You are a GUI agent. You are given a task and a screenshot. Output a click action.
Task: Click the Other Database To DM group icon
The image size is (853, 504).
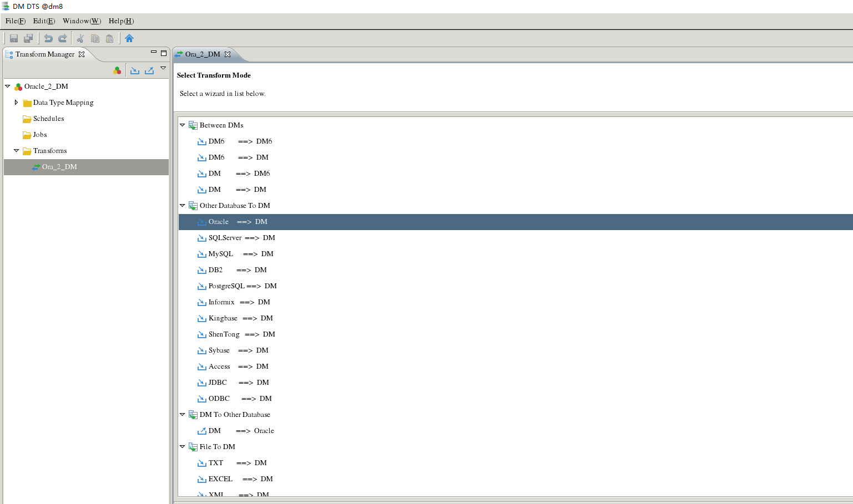tap(193, 206)
